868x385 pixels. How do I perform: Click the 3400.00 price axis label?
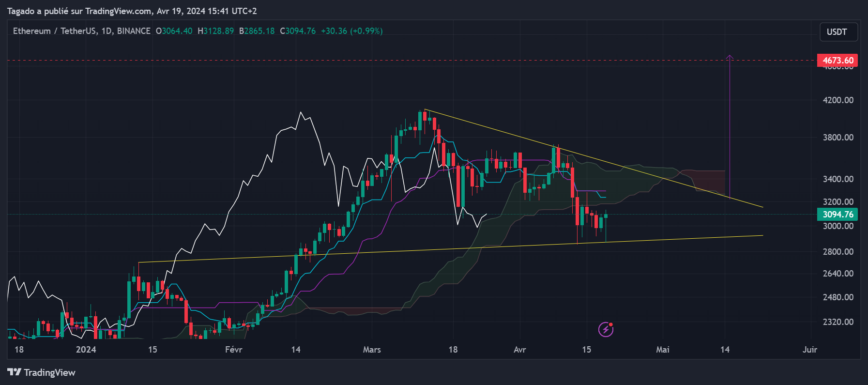tap(838, 179)
